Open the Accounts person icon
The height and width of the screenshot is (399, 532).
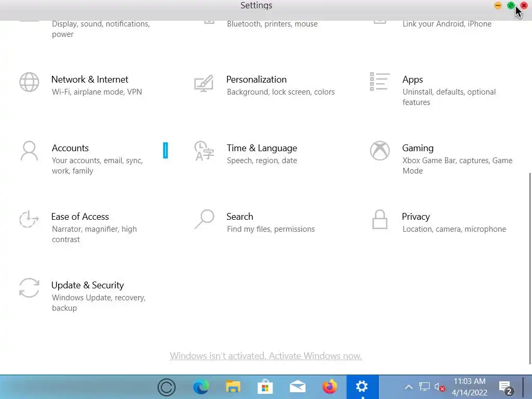[x=29, y=151]
